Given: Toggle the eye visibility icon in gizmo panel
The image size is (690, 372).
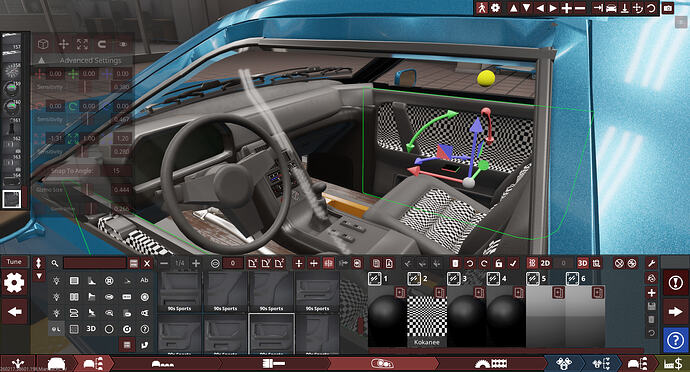Looking at the screenshot, I should (123, 44).
